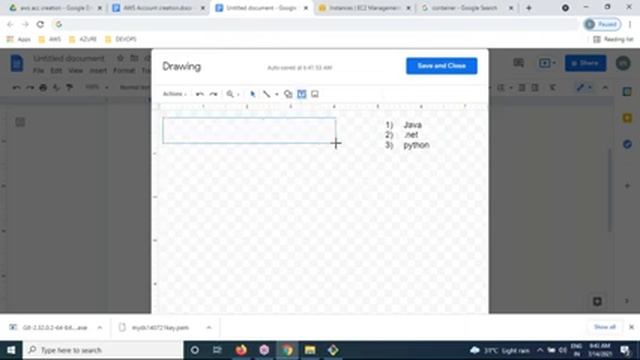Open the Reading list
Image resolution: width=640 pixels, height=360 pixels.
tap(613, 39)
